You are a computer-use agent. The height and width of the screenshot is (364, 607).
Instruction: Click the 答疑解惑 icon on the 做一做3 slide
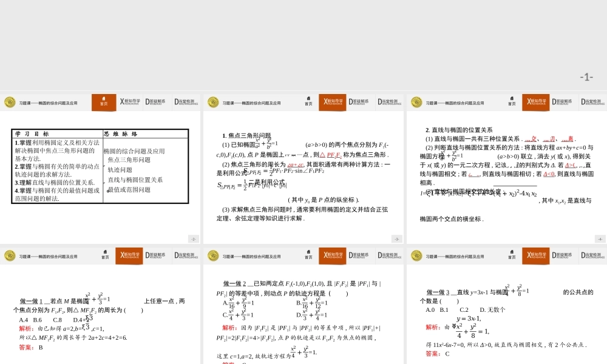point(561,255)
